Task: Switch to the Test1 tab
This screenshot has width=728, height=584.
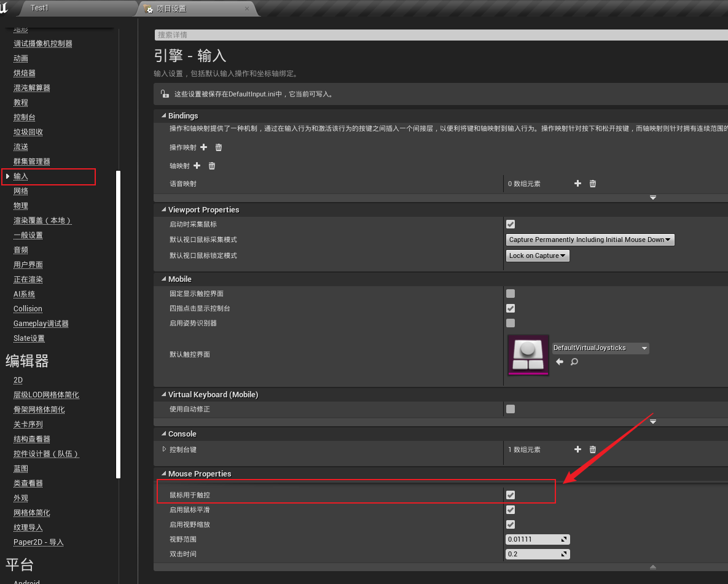Action: coord(40,8)
